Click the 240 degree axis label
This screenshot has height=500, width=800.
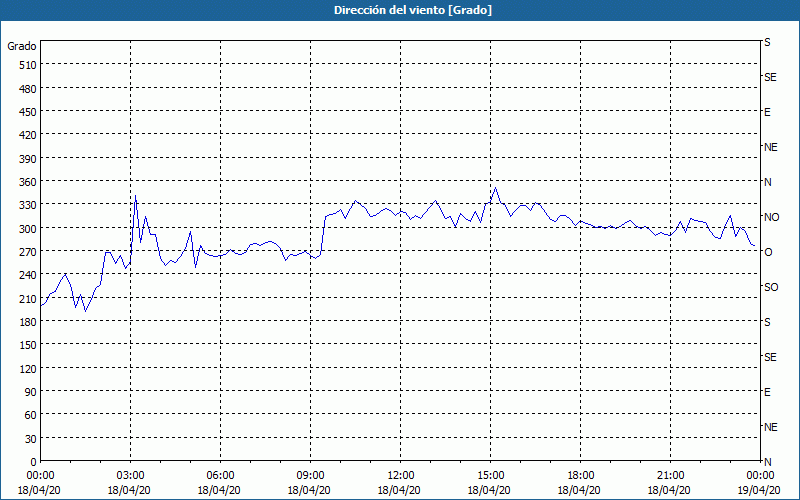(x=28, y=276)
